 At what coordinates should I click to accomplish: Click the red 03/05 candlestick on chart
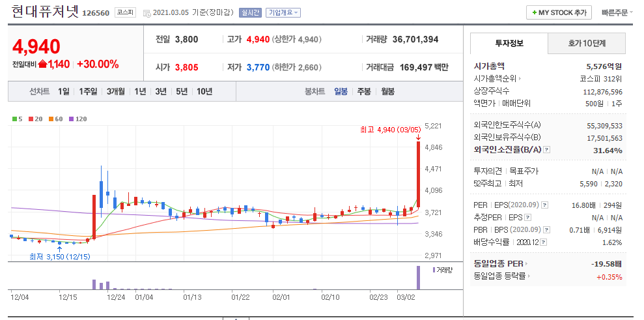point(419,175)
